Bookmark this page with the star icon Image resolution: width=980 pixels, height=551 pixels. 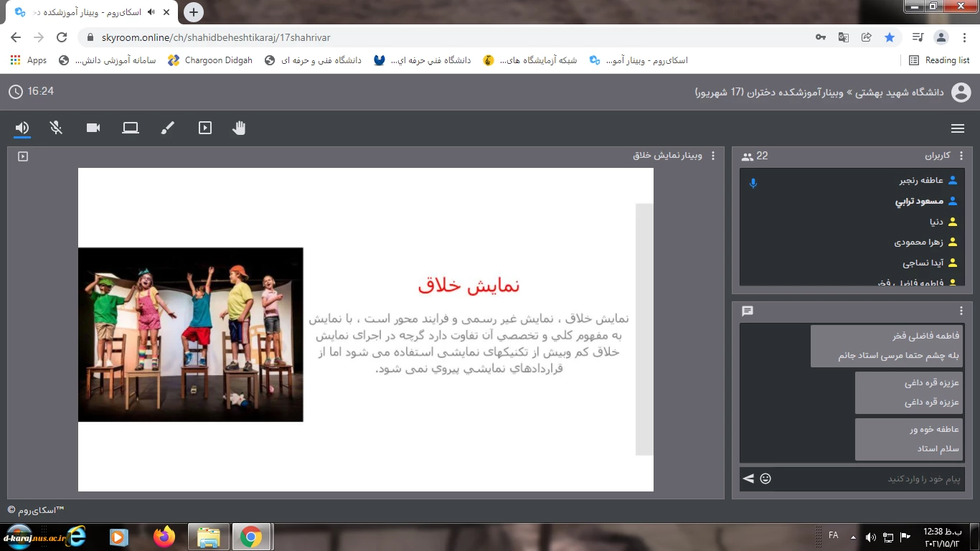point(890,37)
